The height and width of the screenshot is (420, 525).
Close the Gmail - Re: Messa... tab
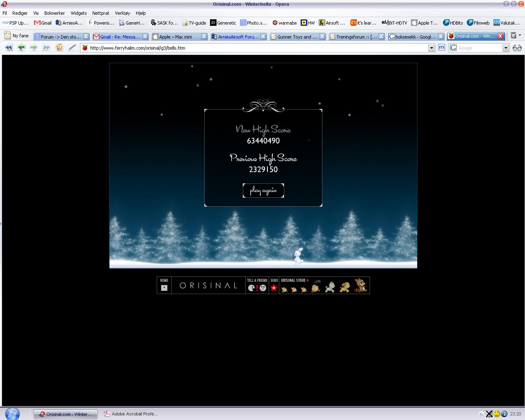pos(145,37)
